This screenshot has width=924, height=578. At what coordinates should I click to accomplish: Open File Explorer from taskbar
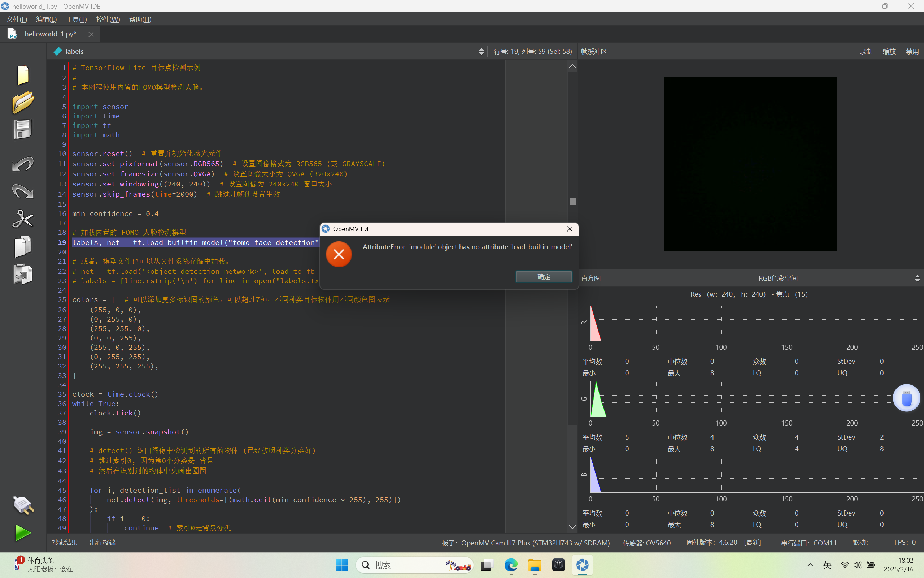[x=535, y=565]
